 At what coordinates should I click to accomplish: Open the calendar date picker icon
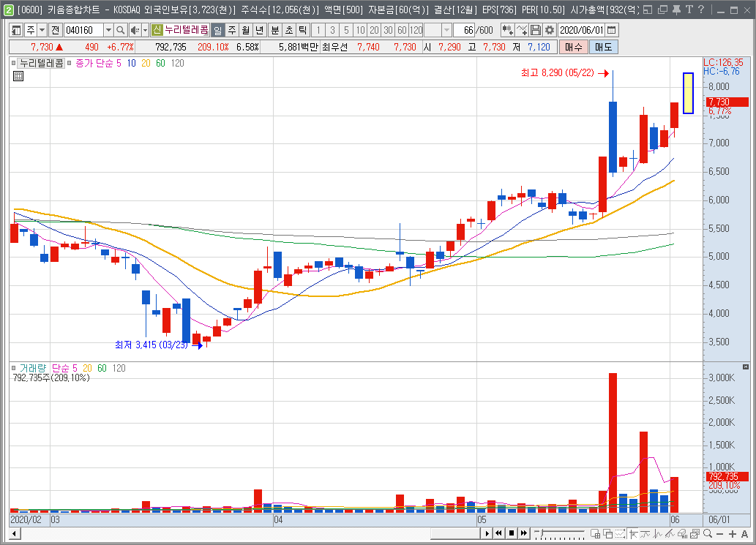(x=611, y=30)
